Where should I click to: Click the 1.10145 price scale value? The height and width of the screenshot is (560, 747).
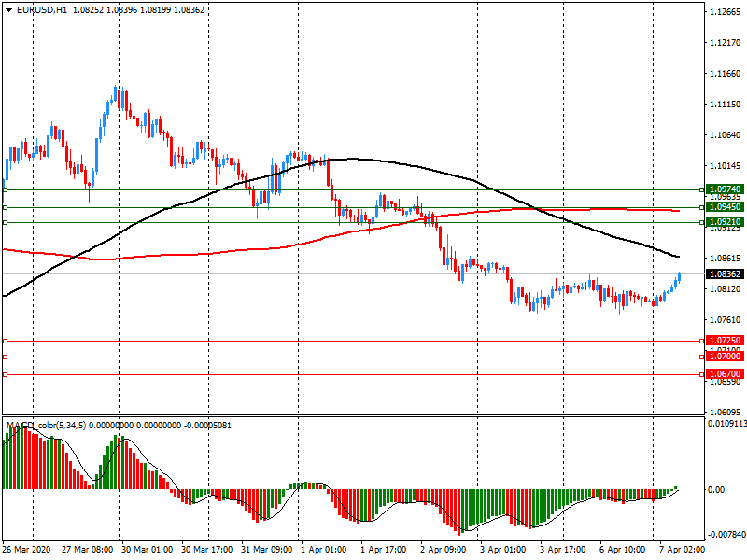click(726, 166)
